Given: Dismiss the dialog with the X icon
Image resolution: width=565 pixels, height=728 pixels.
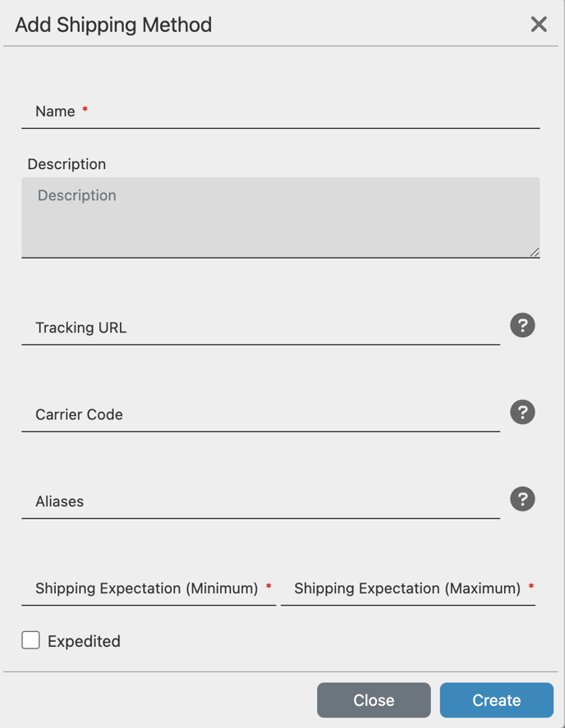Looking at the screenshot, I should point(539,24).
